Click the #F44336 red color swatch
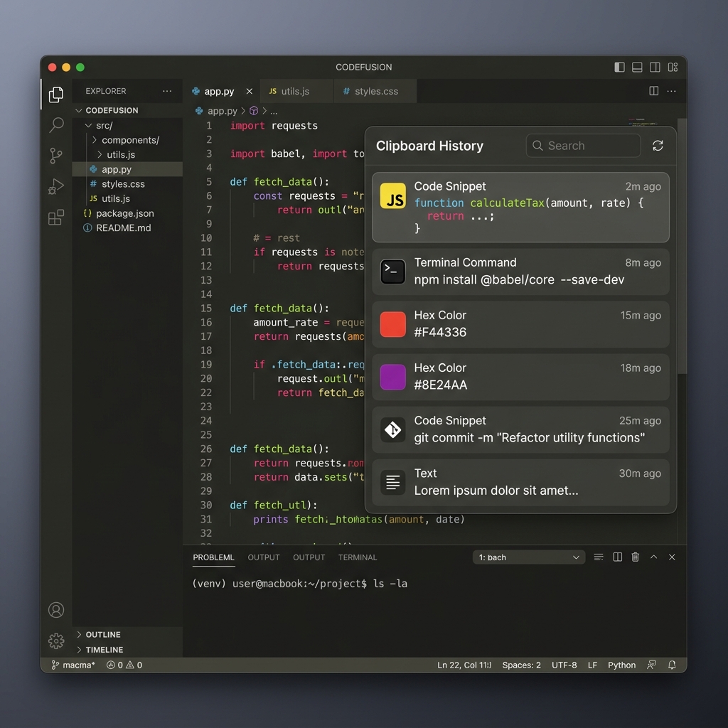The height and width of the screenshot is (728, 728). pyautogui.click(x=392, y=324)
